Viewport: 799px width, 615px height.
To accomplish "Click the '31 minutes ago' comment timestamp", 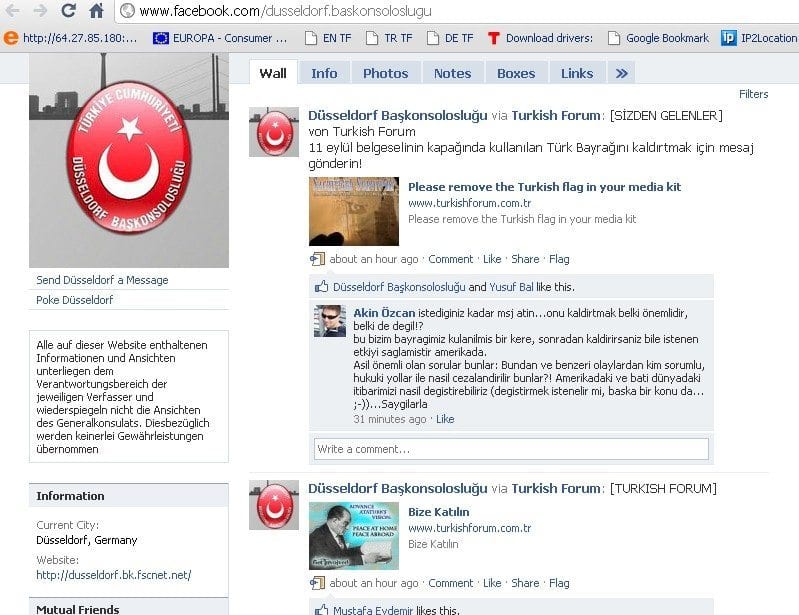I will [x=389, y=419].
